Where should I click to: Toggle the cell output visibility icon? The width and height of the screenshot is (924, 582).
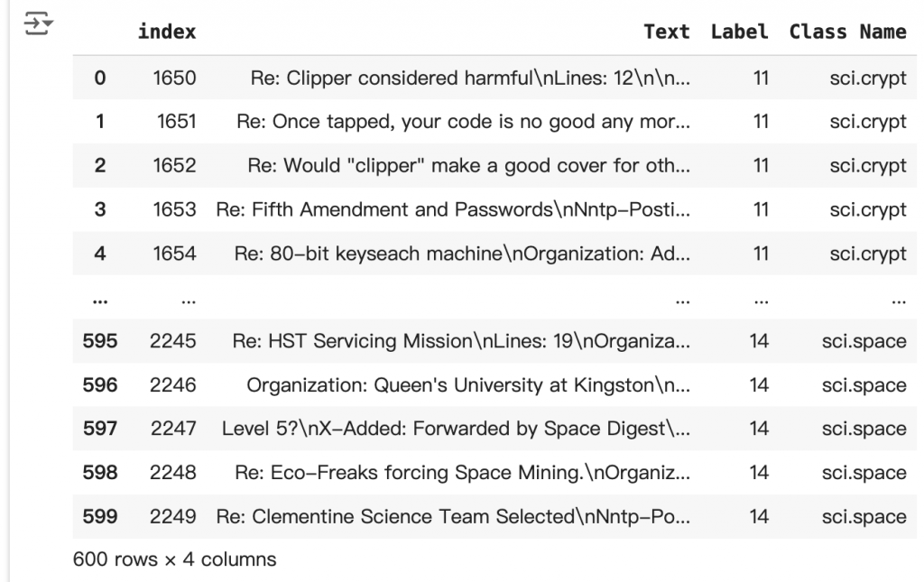tap(38, 23)
